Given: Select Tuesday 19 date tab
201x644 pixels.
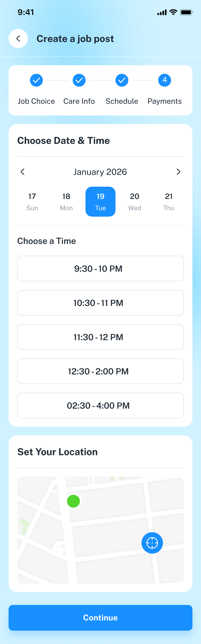Looking at the screenshot, I should (100, 202).
